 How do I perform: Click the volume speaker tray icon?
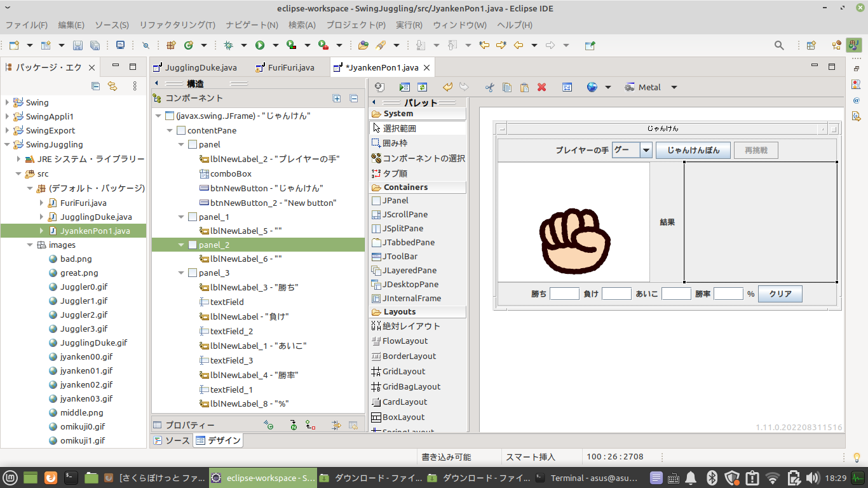811,477
